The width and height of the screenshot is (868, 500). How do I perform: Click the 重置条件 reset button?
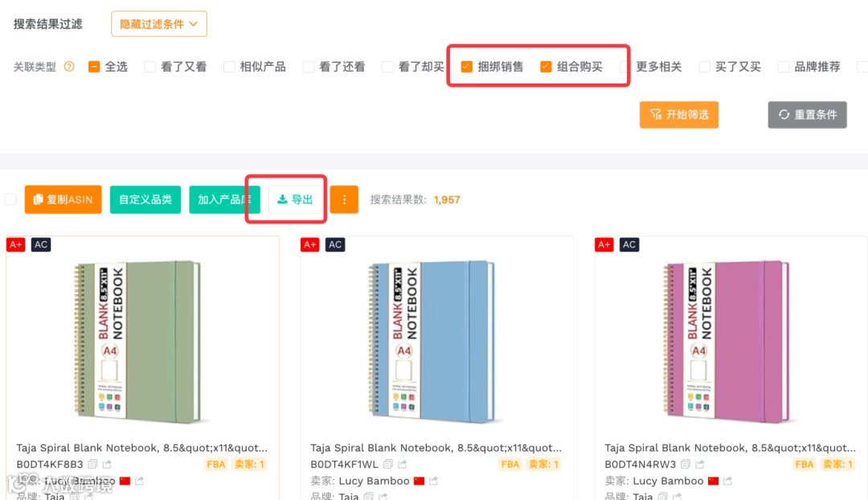[807, 115]
